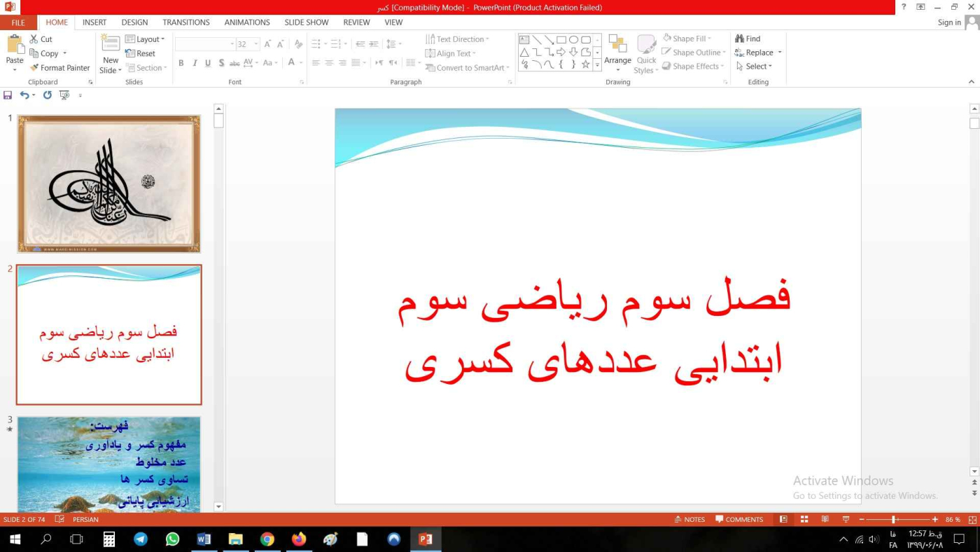
Task: Click the Arrange icon in Drawing group
Action: tap(617, 45)
